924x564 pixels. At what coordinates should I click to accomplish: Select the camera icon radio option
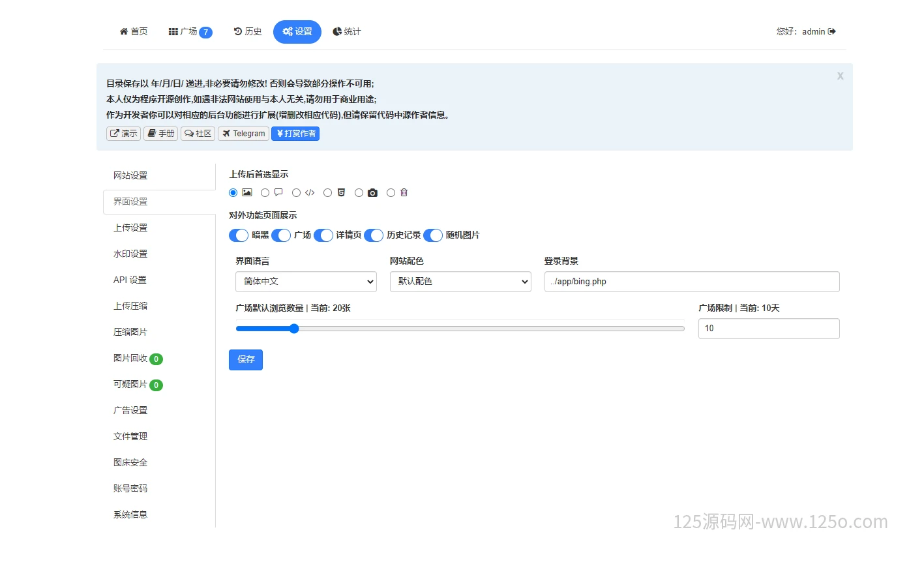[359, 193]
